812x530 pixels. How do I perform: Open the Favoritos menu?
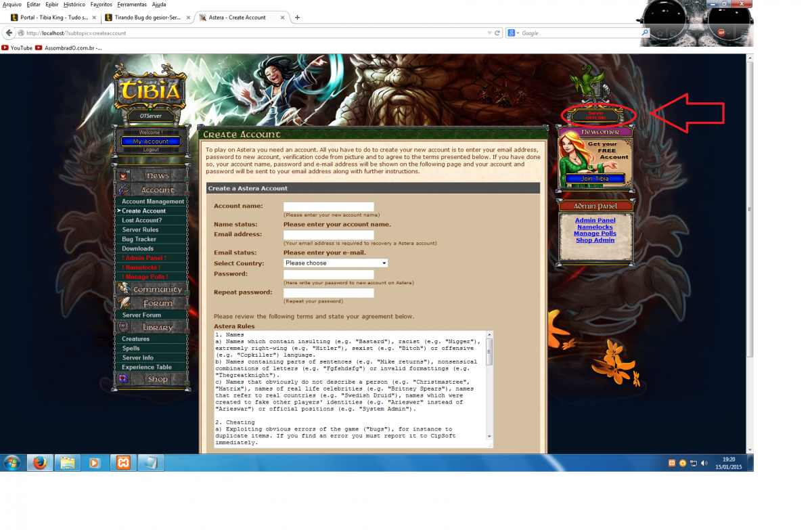[101, 4]
